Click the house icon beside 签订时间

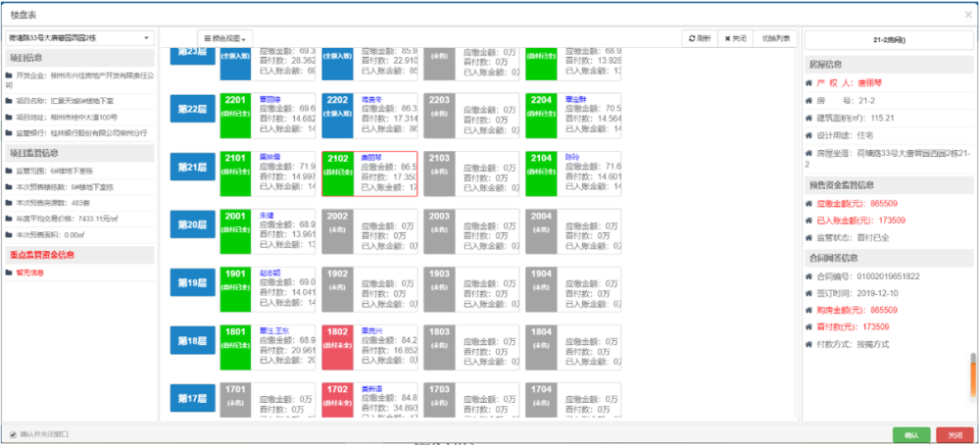pyautogui.click(x=808, y=293)
